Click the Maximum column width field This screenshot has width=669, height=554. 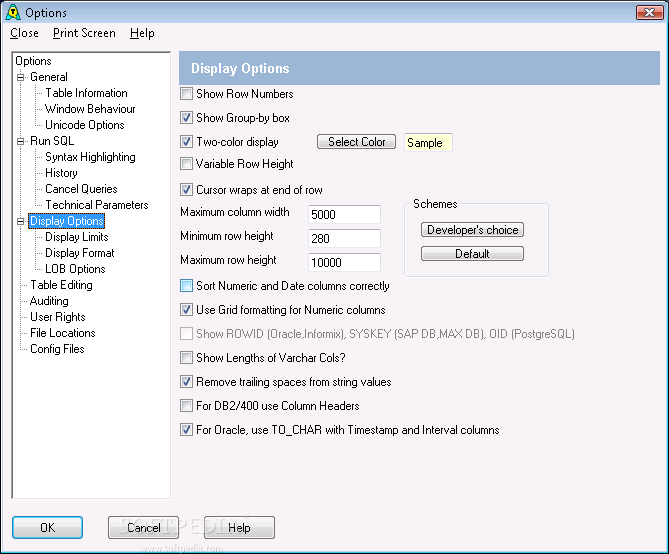(344, 214)
